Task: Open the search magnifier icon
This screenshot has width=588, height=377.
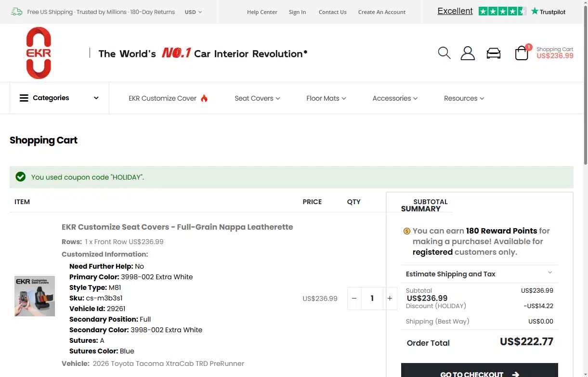Action: pyautogui.click(x=444, y=53)
